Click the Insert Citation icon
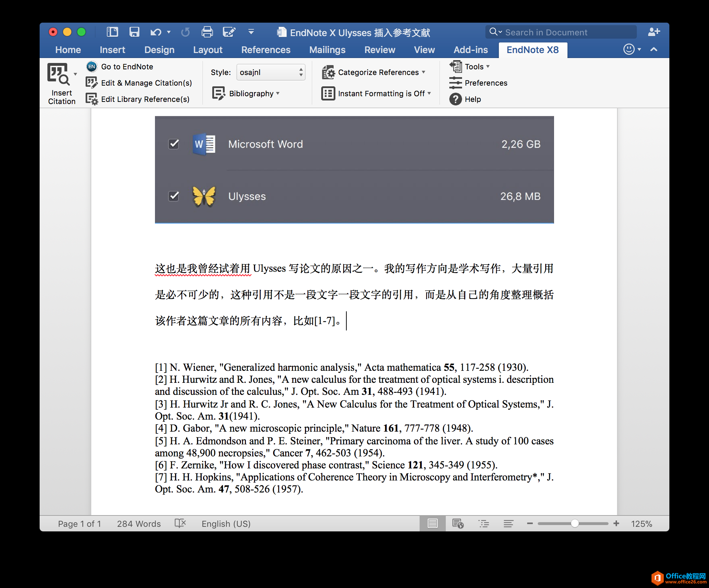The image size is (709, 588). [59, 75]
